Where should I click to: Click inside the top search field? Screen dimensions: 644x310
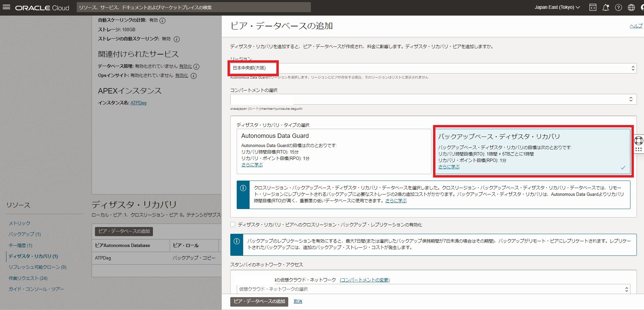194,7
